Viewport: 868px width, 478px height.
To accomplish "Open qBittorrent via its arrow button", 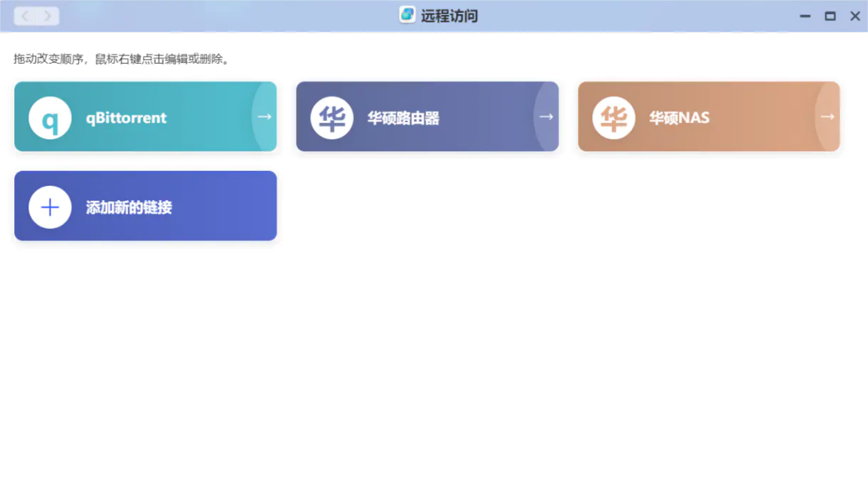I will [x=264, y=117].
